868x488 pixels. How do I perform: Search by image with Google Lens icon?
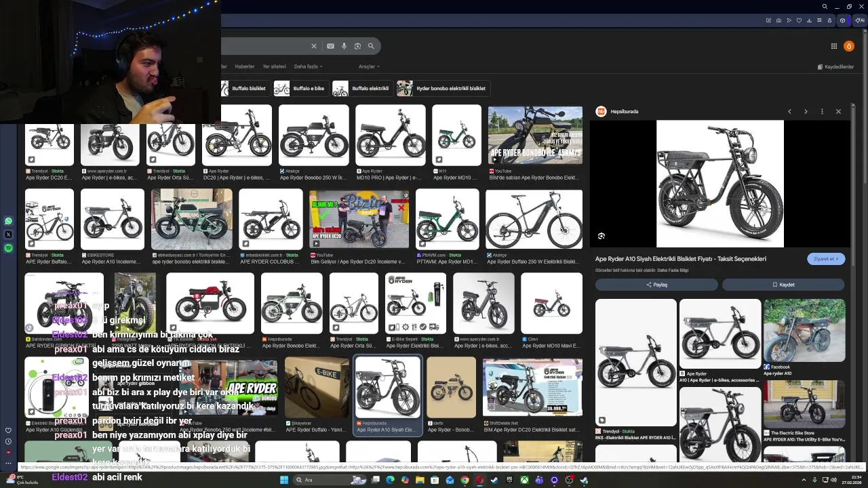pos(357,46)
